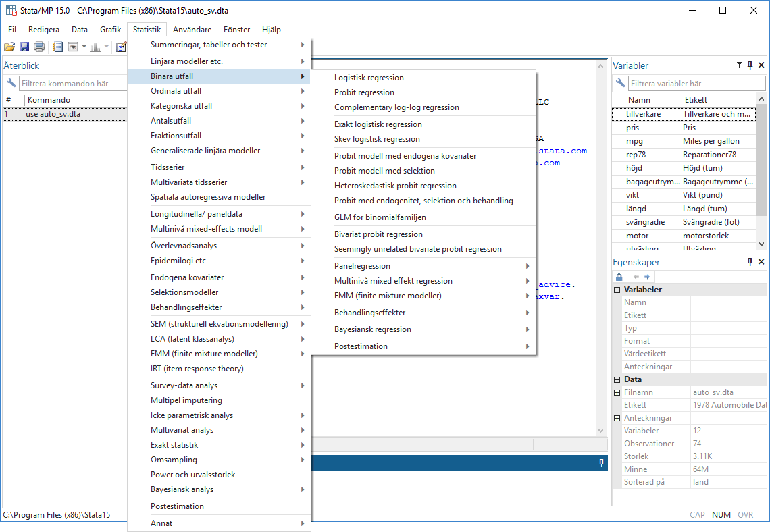Viewport: 770px width, 532px height.
Task: Click the filter funnel icon in Variabler panel
Action: click(x=740, y=65)
